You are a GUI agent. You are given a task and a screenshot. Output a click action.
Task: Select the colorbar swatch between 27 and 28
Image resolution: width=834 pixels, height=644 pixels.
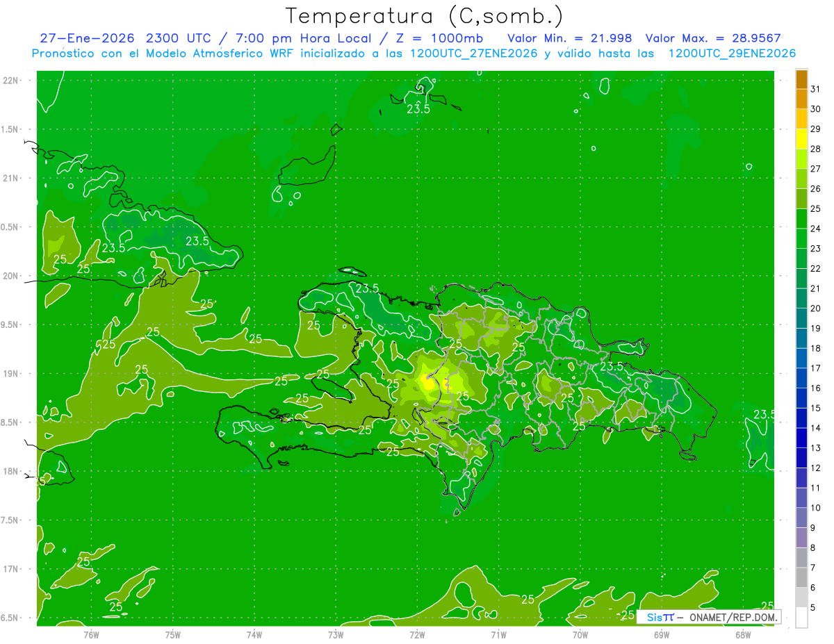click(801, 159)
